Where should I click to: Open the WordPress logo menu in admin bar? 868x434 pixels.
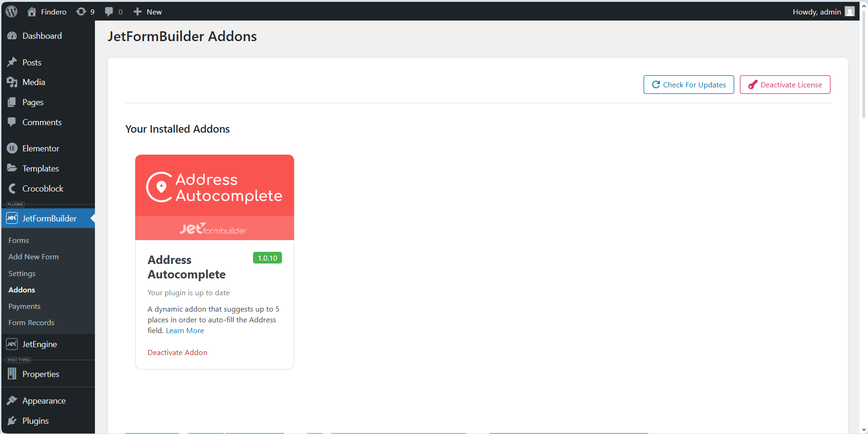coord(10,11)
